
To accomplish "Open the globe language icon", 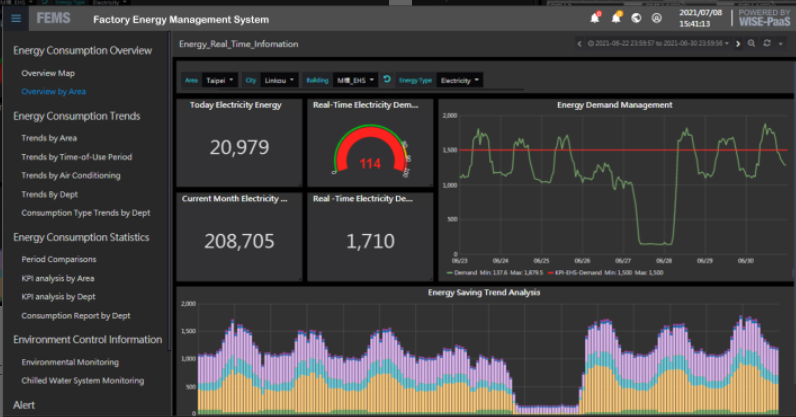I will [x=636, y=18].
